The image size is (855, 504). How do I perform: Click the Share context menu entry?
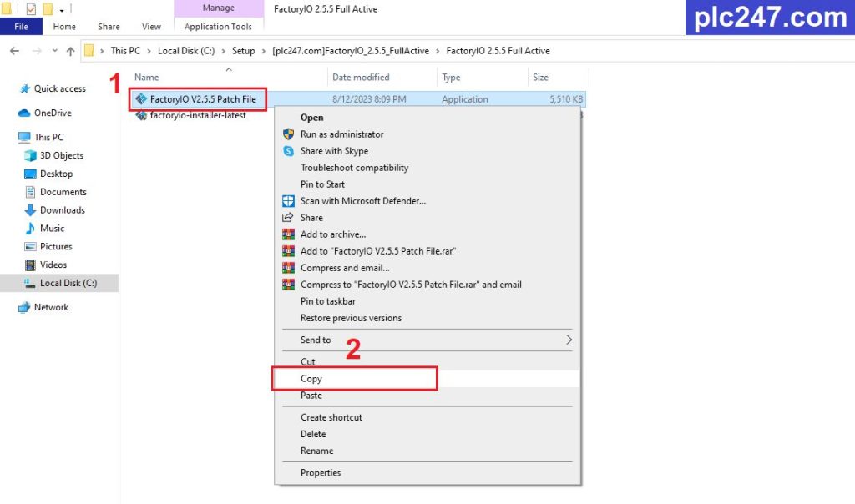click(427, 218)
